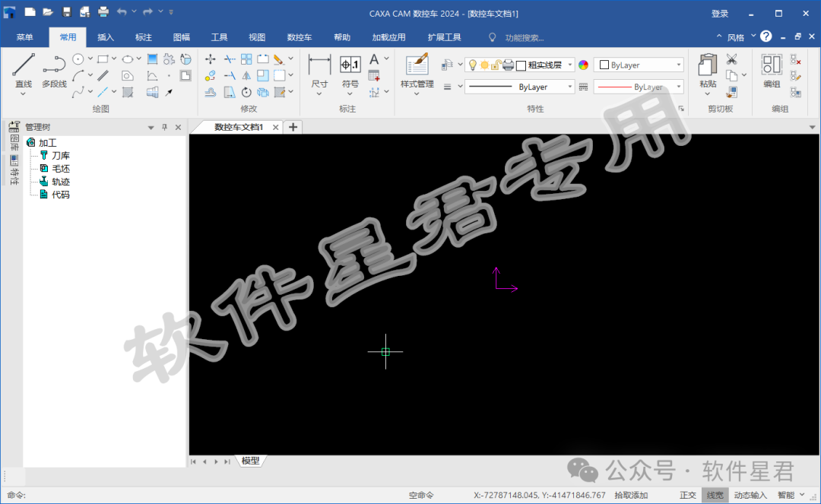Select the Extend tool in 修改 group
The height and width of the screenshot is (504, 821).
tap(230, 76)
